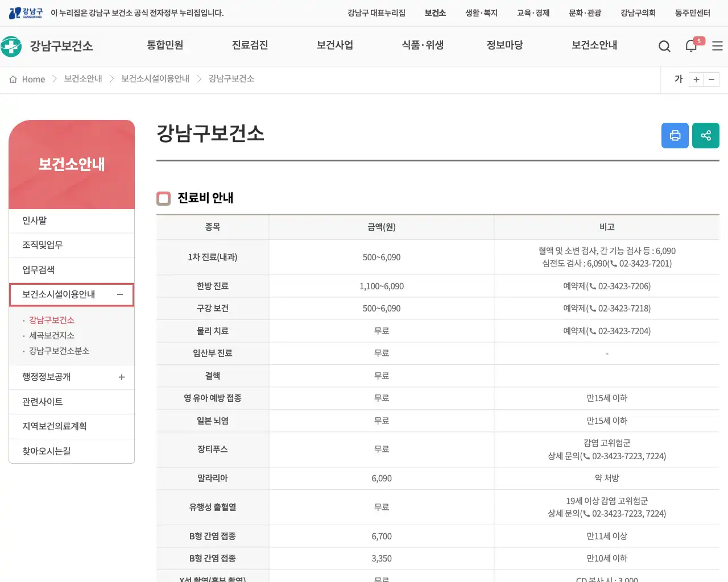
Task: Click the green share icon
Action: (x=706, y=135)
